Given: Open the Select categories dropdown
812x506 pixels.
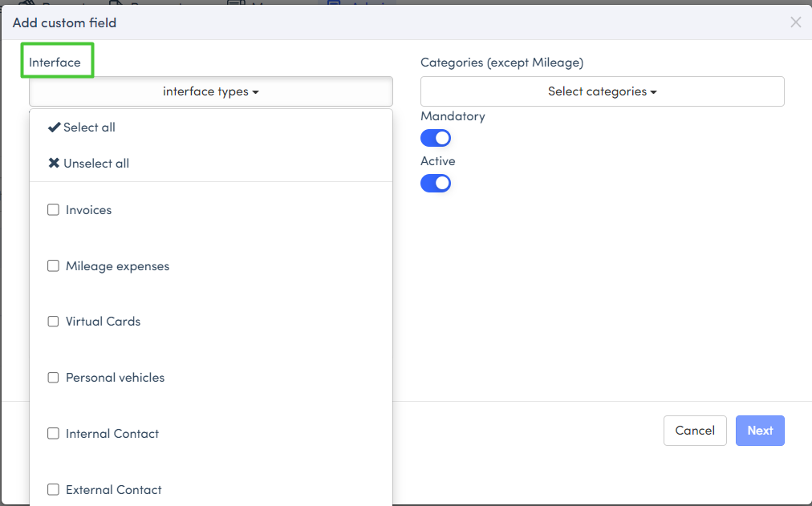Looking at the screenshot, I should (x=602, y=91).
